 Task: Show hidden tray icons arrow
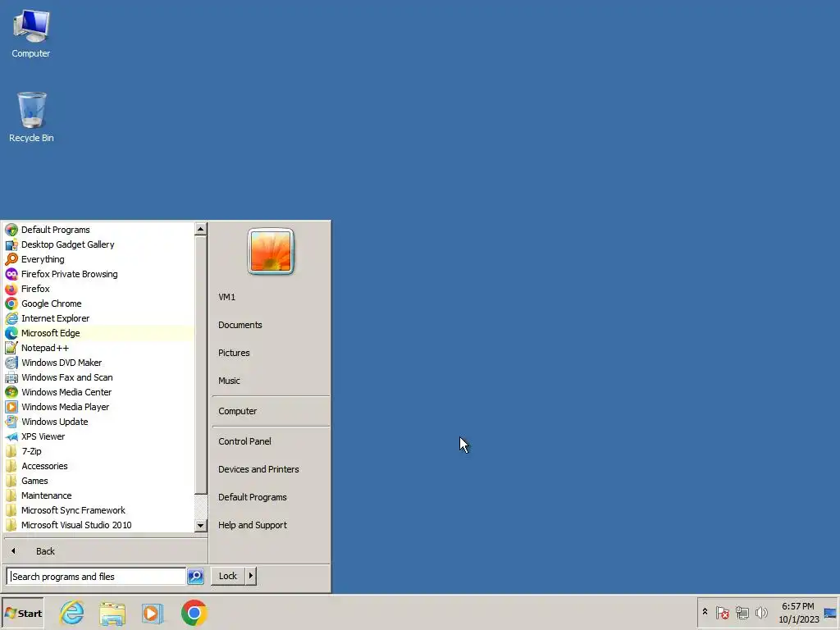pos(705,612)
